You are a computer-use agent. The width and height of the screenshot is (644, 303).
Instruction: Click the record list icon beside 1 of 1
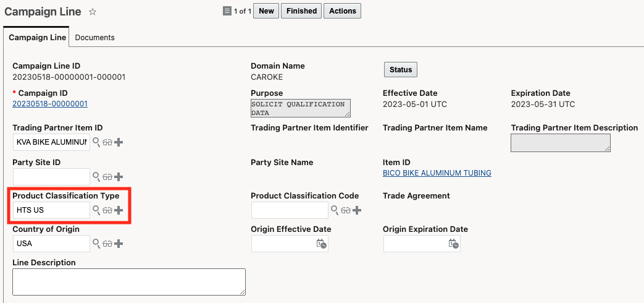point(227,11)
